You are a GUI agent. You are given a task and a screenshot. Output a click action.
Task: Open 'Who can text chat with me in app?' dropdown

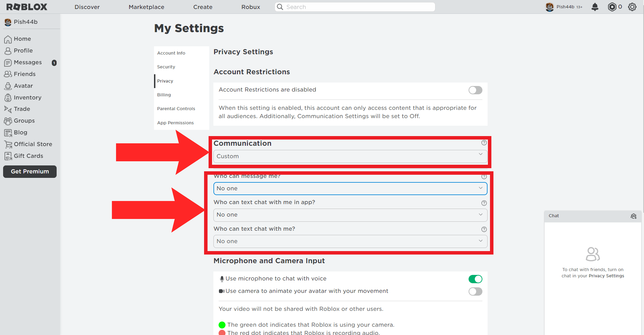[x=350, y=215]
